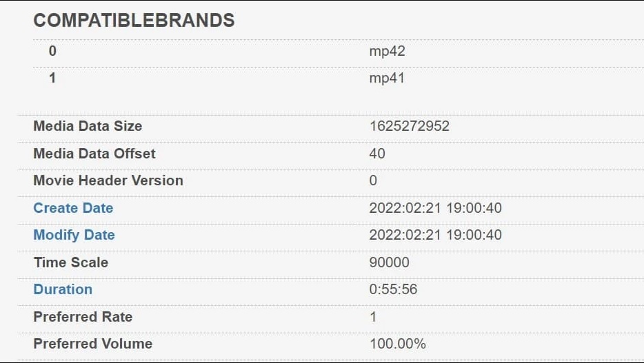Select the duration value 0:55:56
644x363 pixels.
coord(393,289)
